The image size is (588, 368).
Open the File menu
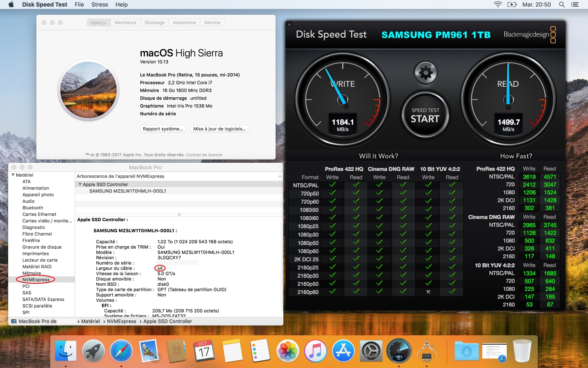pyautogui.click(x=79, y=4)
